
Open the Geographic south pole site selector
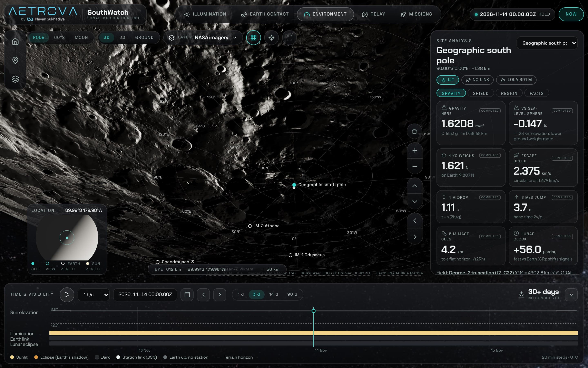pos(547,43)
